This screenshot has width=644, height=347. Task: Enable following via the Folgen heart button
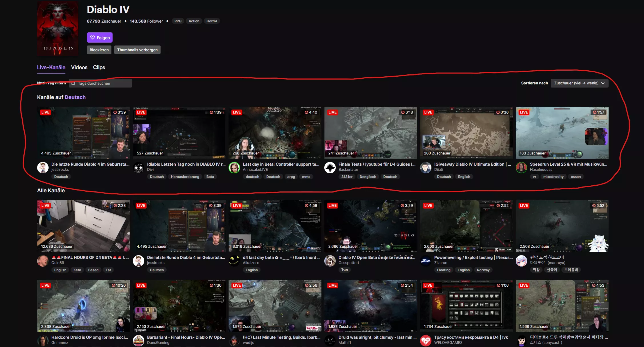(x=99, y=37)
